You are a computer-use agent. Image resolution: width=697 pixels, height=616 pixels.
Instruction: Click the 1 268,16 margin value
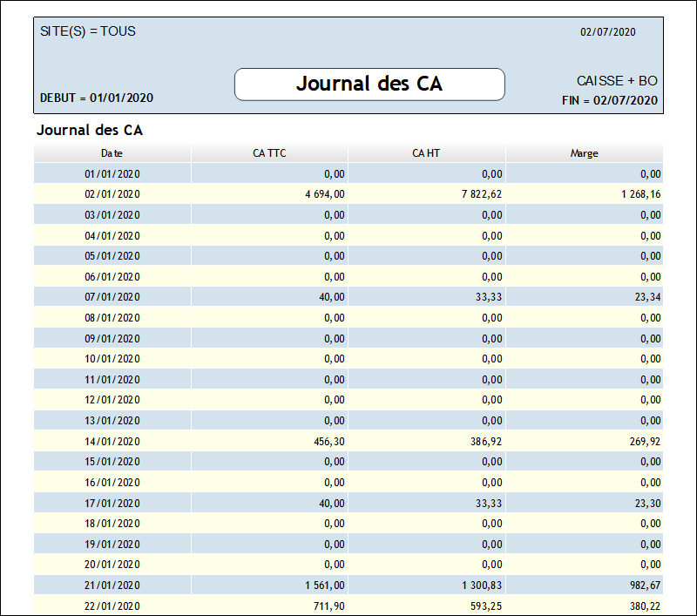(x=640, y=194)
